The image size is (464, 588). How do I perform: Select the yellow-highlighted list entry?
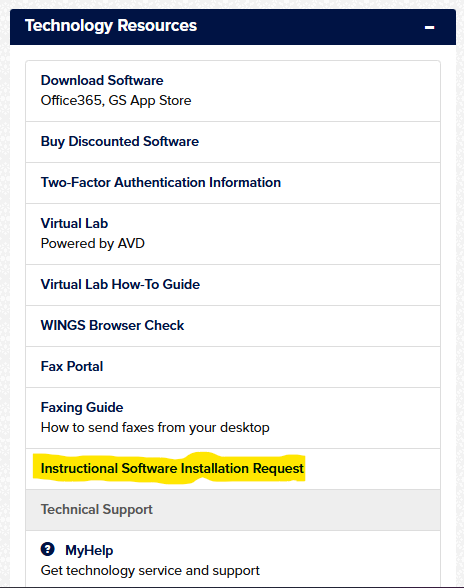coord(233,469)
